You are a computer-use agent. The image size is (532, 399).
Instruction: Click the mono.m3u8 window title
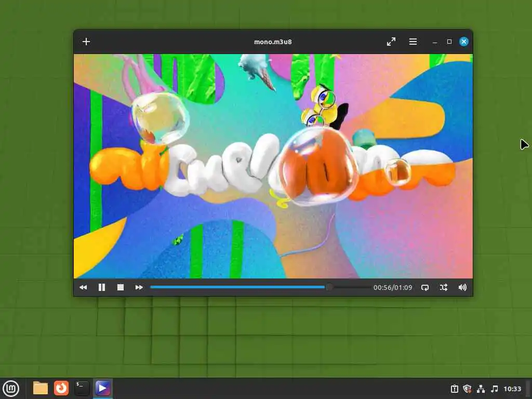273,42
